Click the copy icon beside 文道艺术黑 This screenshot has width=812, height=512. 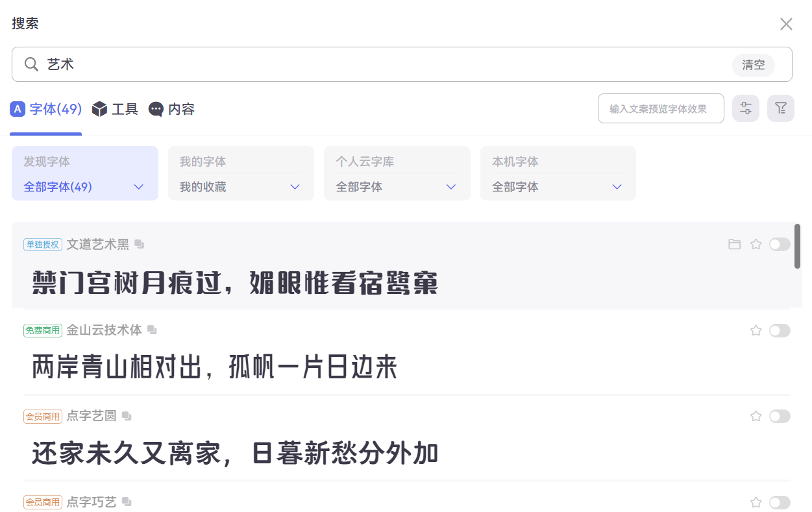140,244
